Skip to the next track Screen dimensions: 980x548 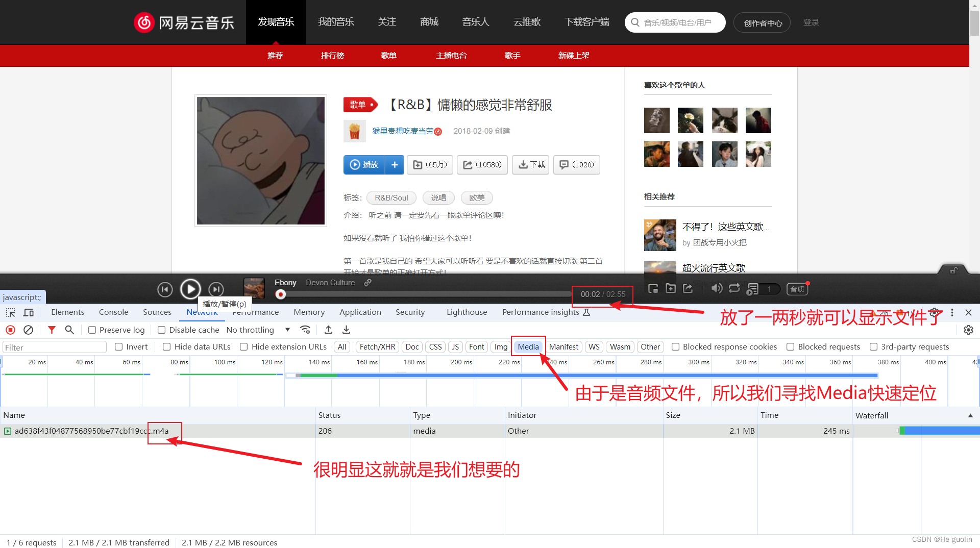pyautogui.click(x=216, y=290)
